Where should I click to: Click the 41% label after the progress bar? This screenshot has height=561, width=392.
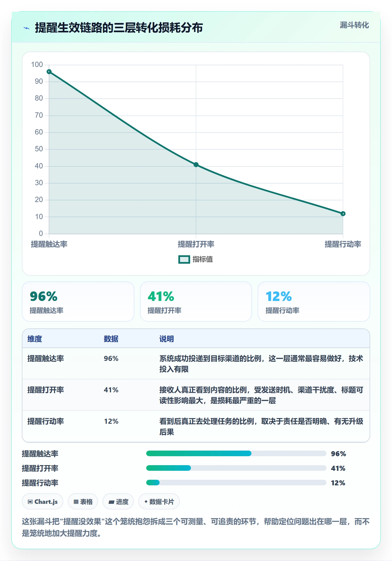click(338, 468)
